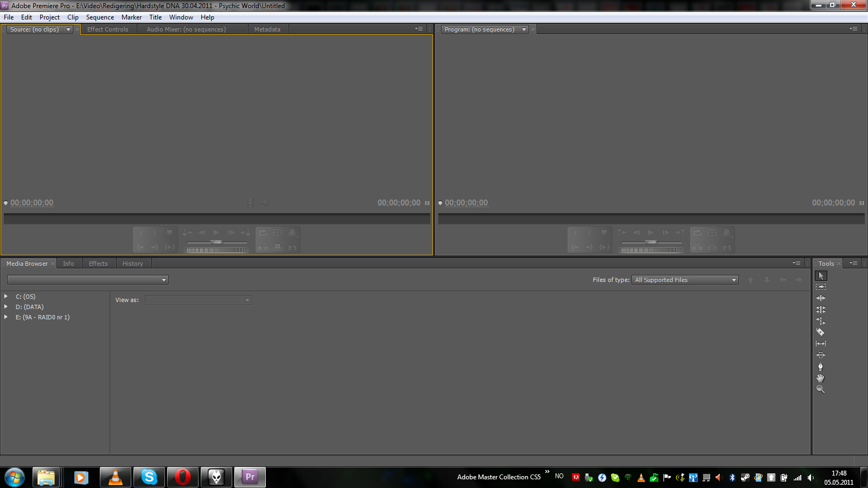Open Output settings in Source monitor

click(292, 233)
